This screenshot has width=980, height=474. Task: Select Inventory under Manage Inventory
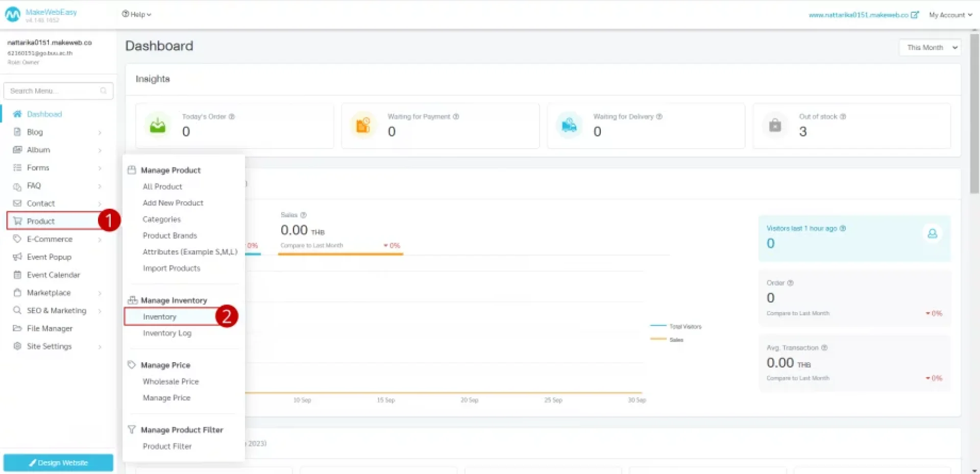click(160, 317)
